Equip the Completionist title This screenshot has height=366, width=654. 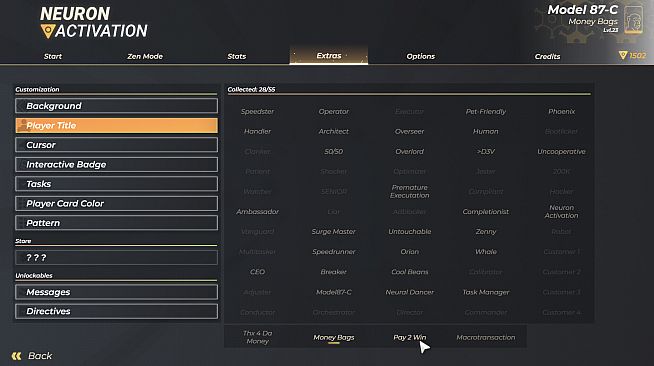485,212
